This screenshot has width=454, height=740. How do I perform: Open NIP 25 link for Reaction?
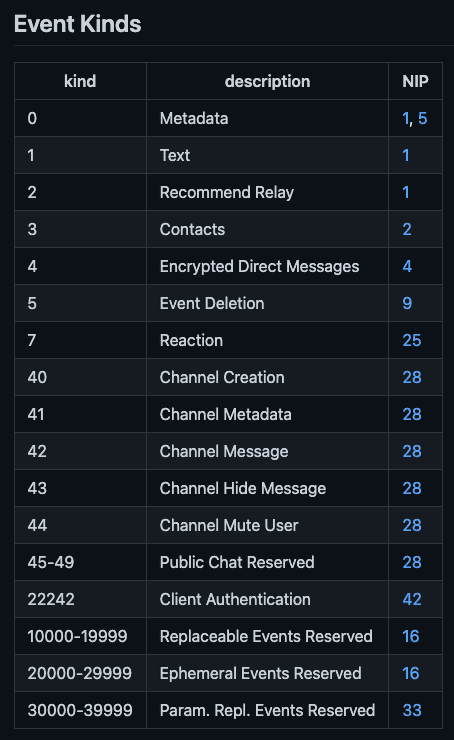click(412, 340)
